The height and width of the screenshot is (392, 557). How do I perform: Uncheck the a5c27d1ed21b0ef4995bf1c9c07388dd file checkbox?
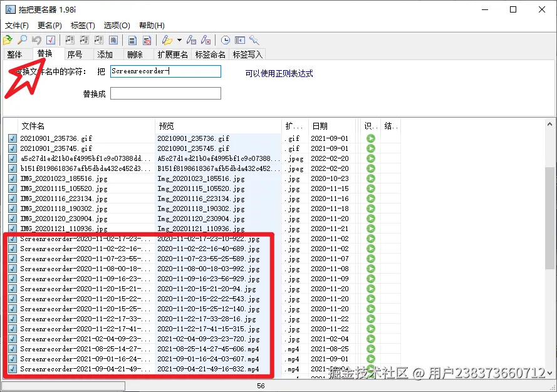coord(13,158)
